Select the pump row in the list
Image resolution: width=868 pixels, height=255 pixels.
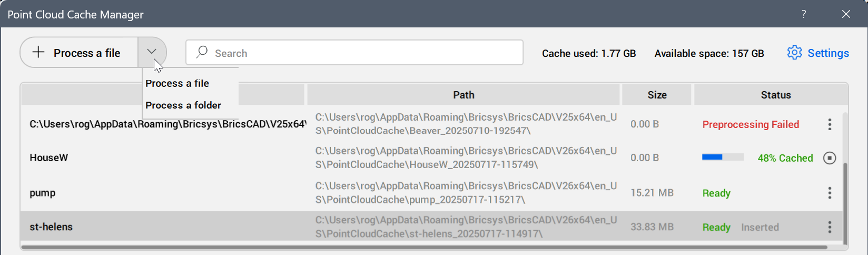(x=158, y=193)
